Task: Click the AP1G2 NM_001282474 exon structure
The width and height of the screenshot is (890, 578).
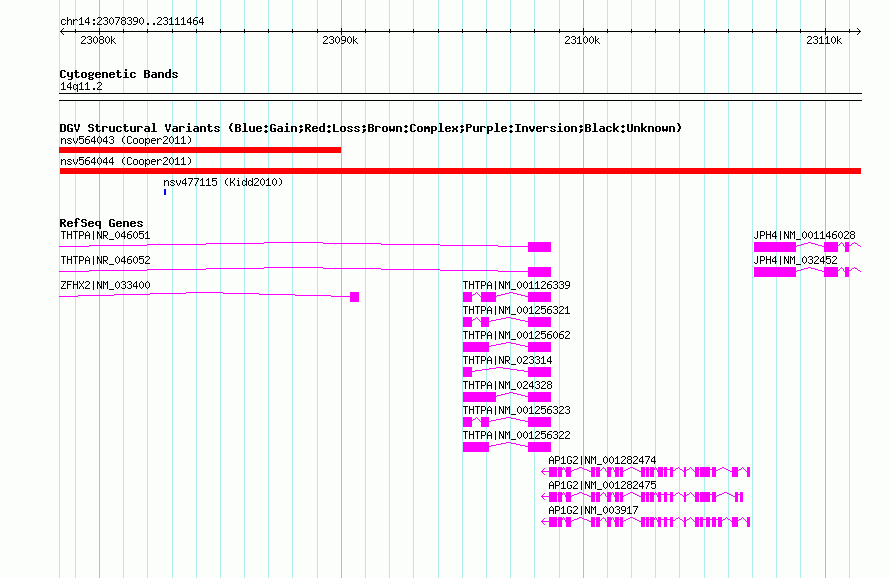Action: coord(646,472)
